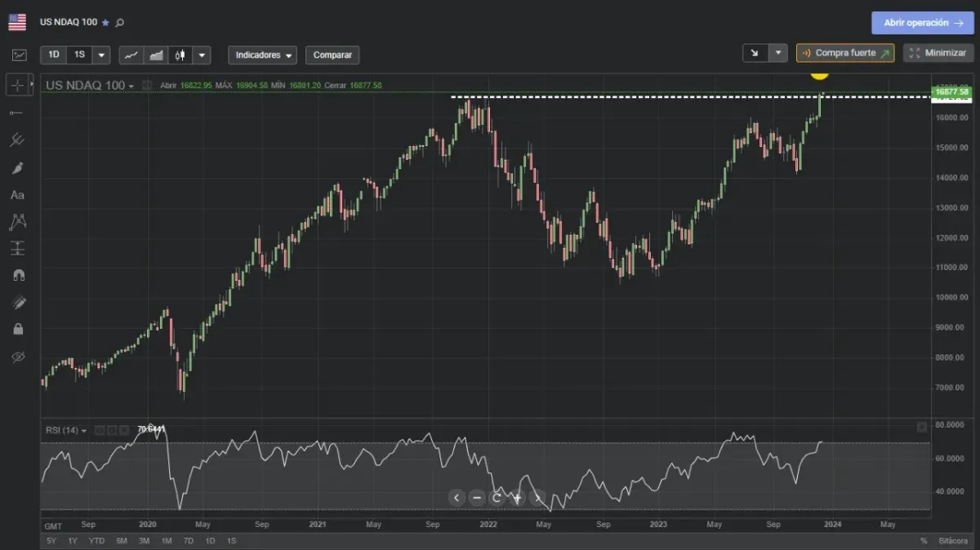The image size is (980, 550).
Task: Expand the crosshair tool flyout arrow
Action: coord(32,85)
